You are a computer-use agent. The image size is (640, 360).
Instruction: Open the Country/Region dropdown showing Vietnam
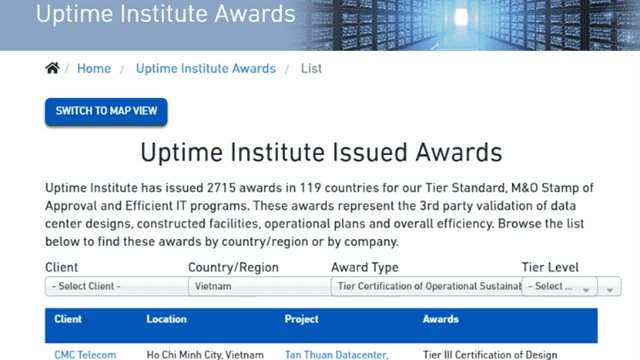260,286
